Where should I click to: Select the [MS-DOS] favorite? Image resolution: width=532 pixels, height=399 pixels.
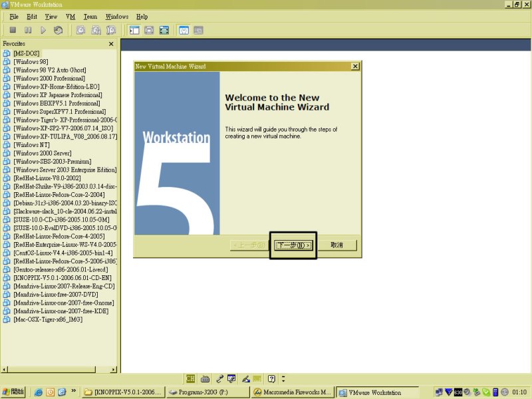[27, 53]
